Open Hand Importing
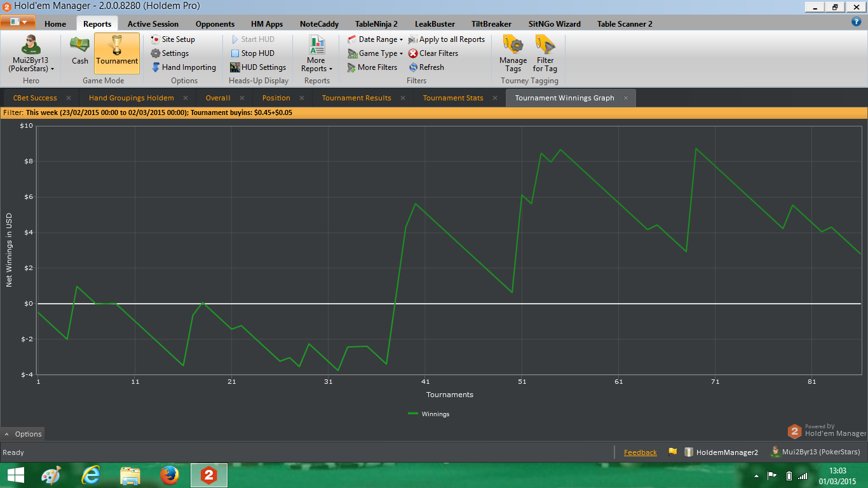 point(184,67)
